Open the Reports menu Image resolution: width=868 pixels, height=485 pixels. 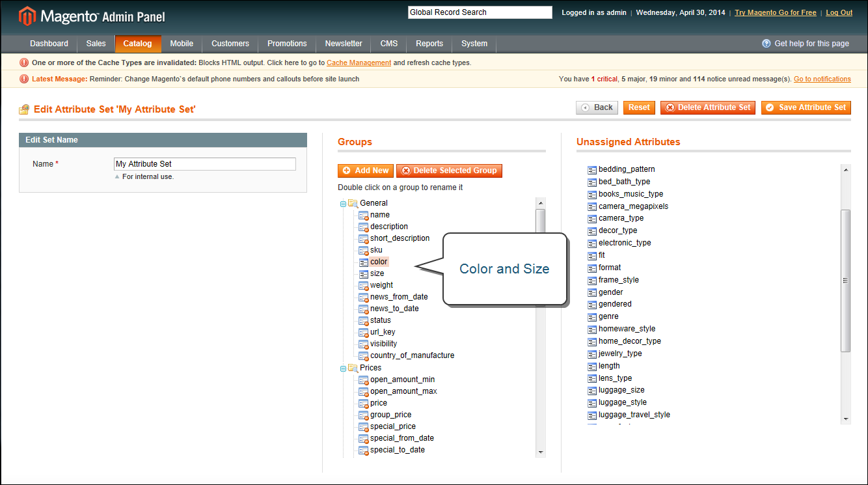[429, 44]
